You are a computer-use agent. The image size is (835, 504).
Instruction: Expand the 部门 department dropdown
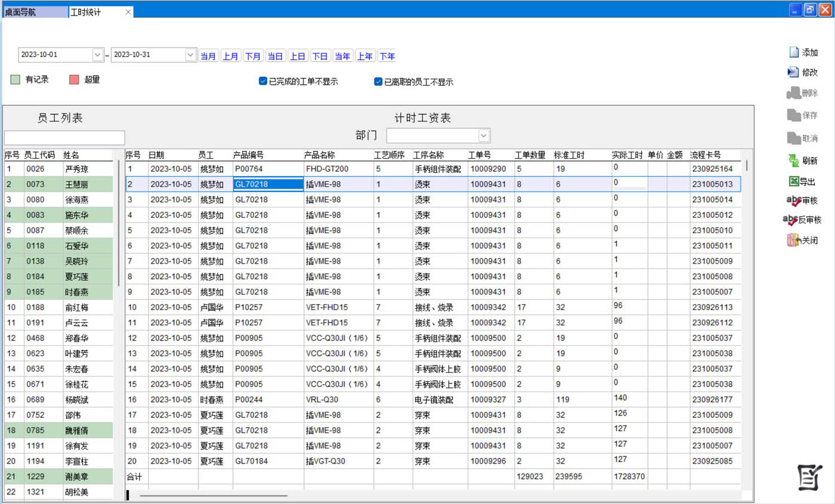(x=484, y=135)
